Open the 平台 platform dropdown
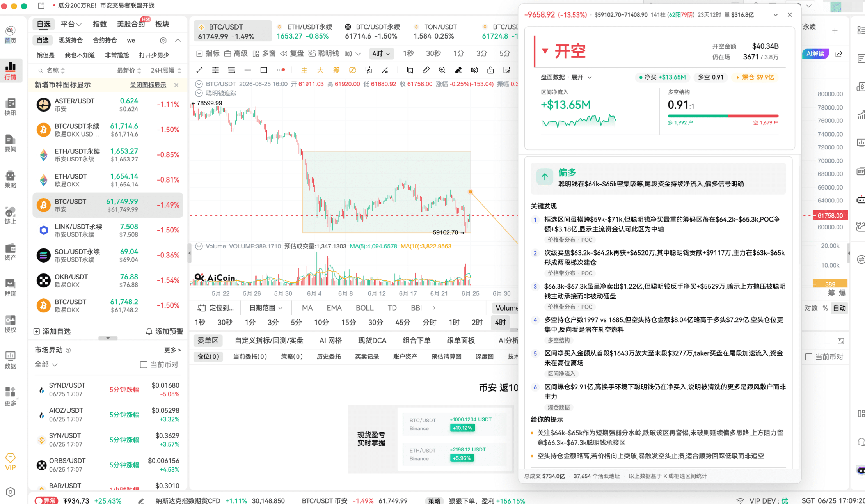This screenshot has width=865, height=504. pos(71,24)
